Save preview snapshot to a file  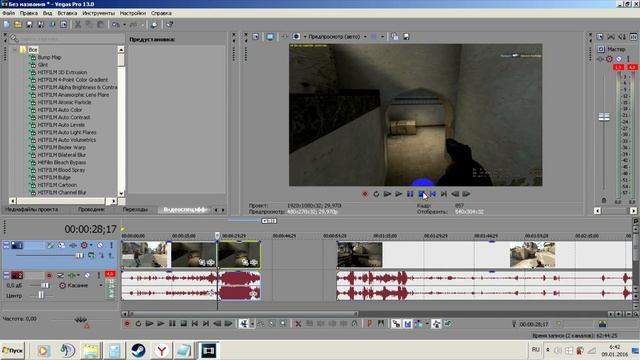(406, 37)
